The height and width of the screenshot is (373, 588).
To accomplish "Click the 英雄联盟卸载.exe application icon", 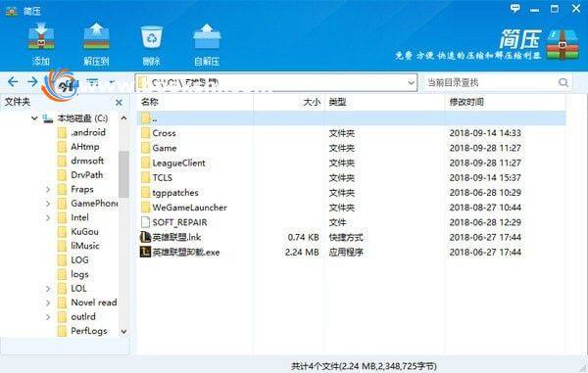I will 145,252.
